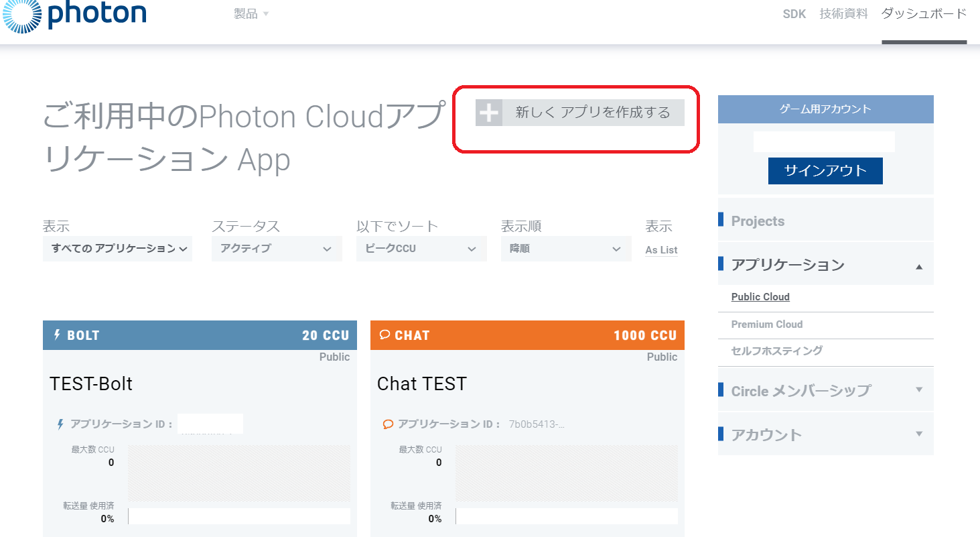Select セルフホスティング in sidebar

click(x=777, y=351)
